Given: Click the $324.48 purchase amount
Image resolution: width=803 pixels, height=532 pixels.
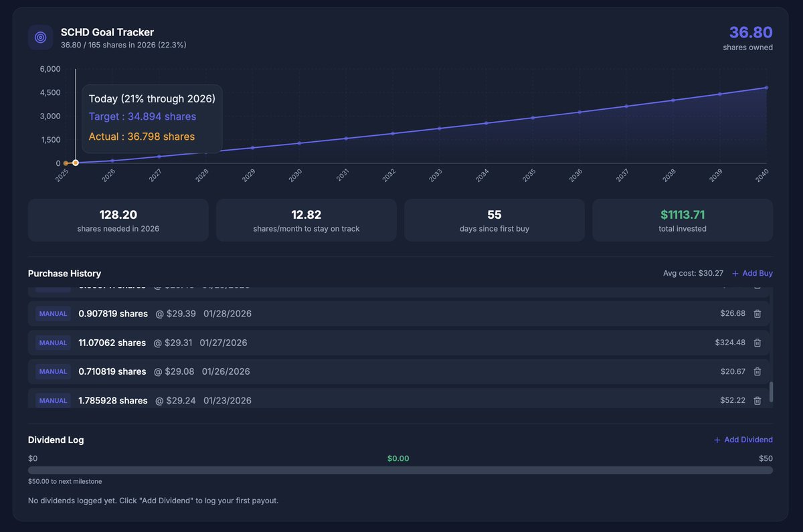Looking at the screenshot, I should tap(730, 343).
